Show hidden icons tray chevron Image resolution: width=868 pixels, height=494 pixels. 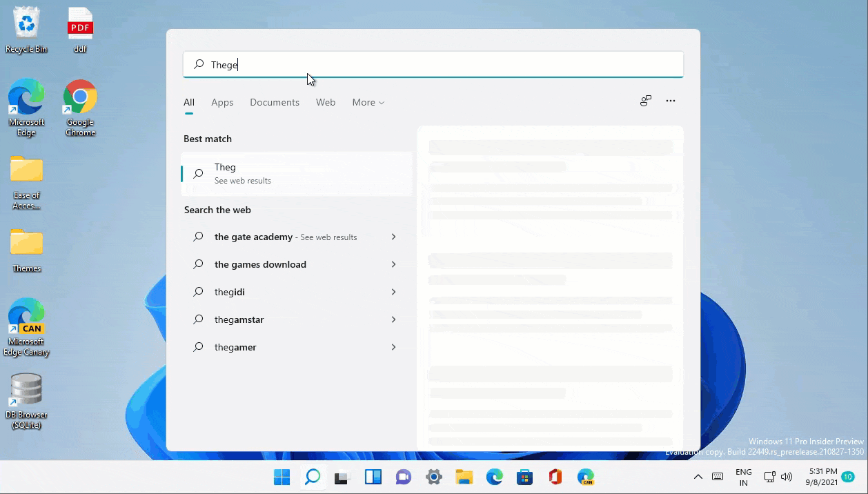pos(698,477)
